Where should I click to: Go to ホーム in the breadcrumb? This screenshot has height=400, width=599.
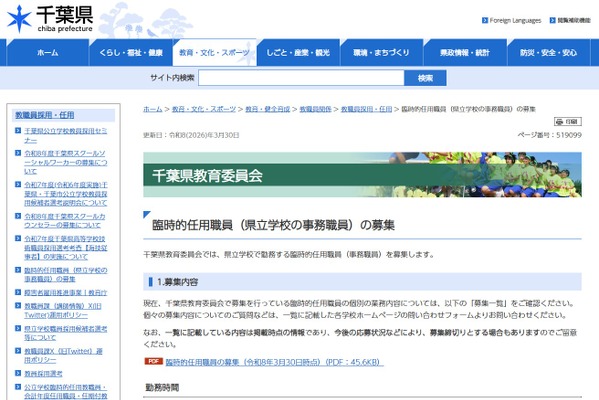153,109
